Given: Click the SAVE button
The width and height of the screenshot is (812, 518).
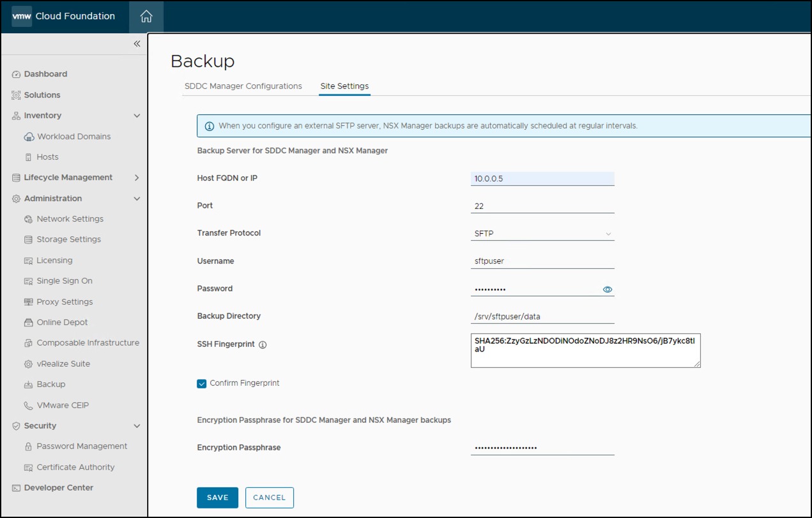Looking at the screenshot, I should point(217,498).
